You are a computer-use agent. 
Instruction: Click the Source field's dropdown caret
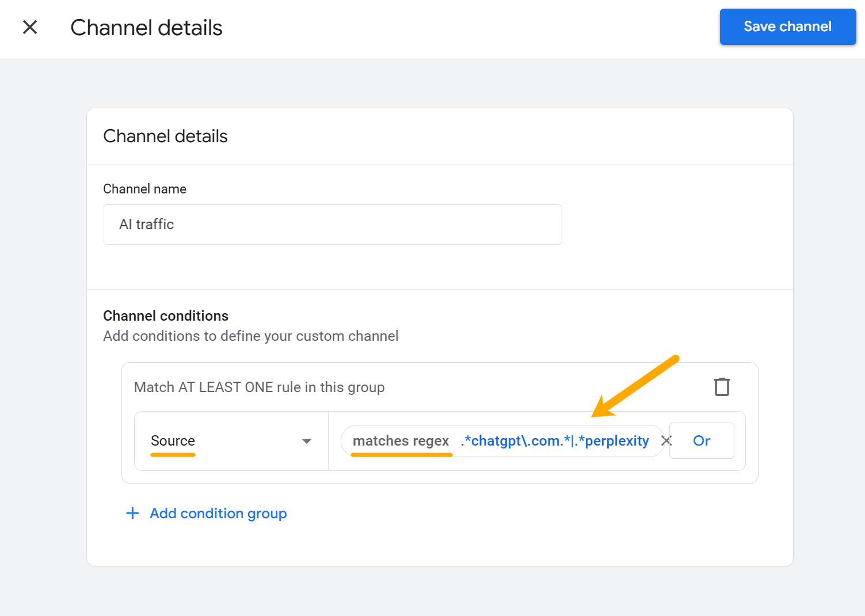click(306, 441)
